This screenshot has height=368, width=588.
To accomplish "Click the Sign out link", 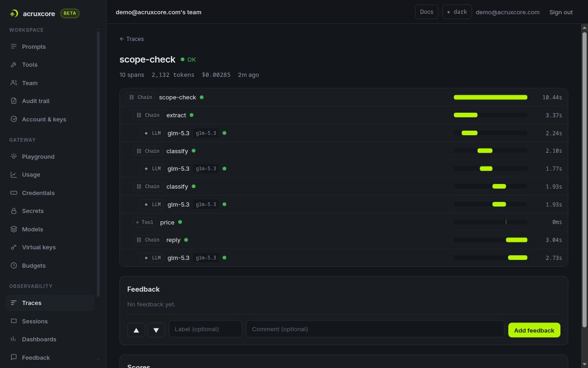I will coord(561,12).
